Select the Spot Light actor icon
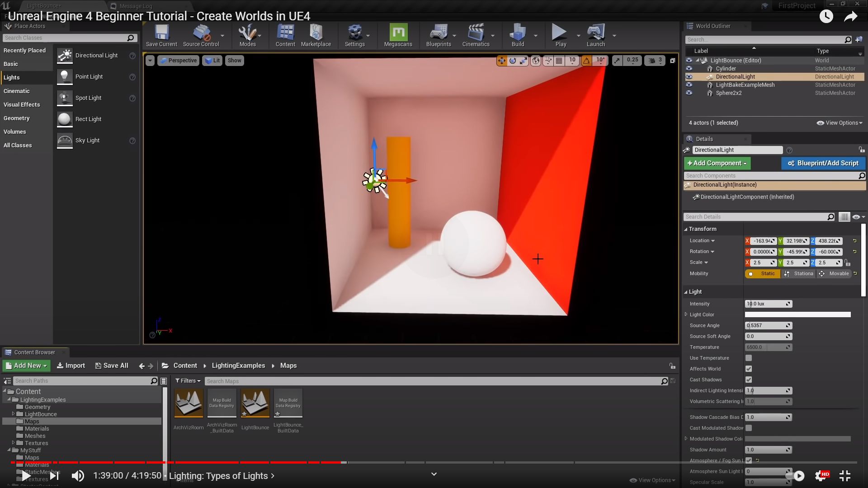Screen dimensions: 868x488 pos(65,98)
